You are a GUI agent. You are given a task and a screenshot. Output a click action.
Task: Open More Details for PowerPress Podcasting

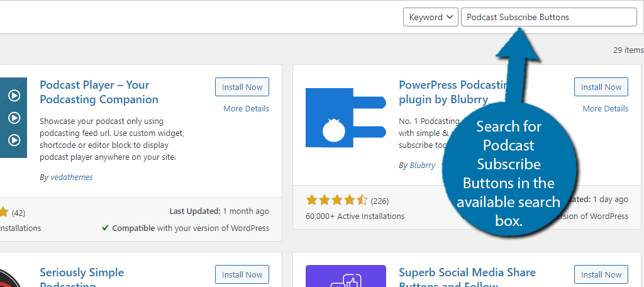point(606,108)
